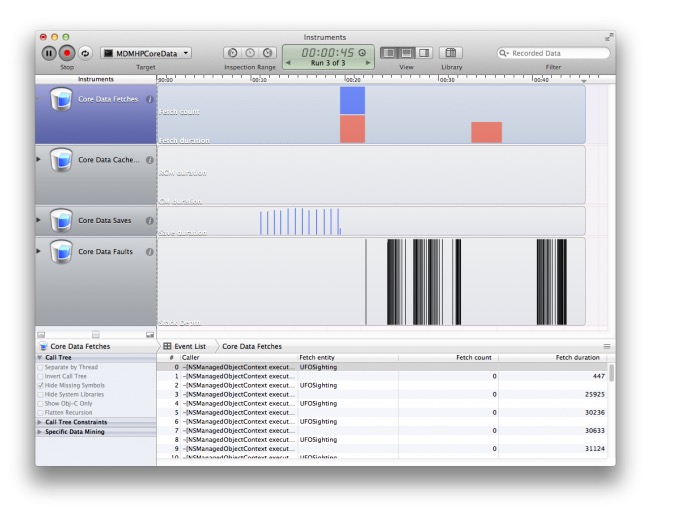Click the track-size icon right below instruments list
The width and height of the screenshot is (676, 519).
pyautogui.click(x=150, y=335)
